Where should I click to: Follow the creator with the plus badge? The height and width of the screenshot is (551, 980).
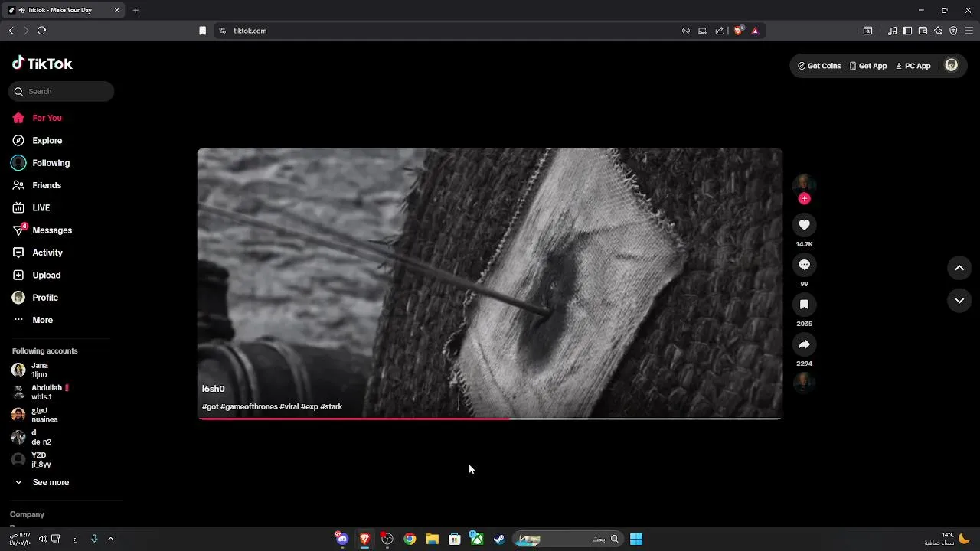coord(804,198)
